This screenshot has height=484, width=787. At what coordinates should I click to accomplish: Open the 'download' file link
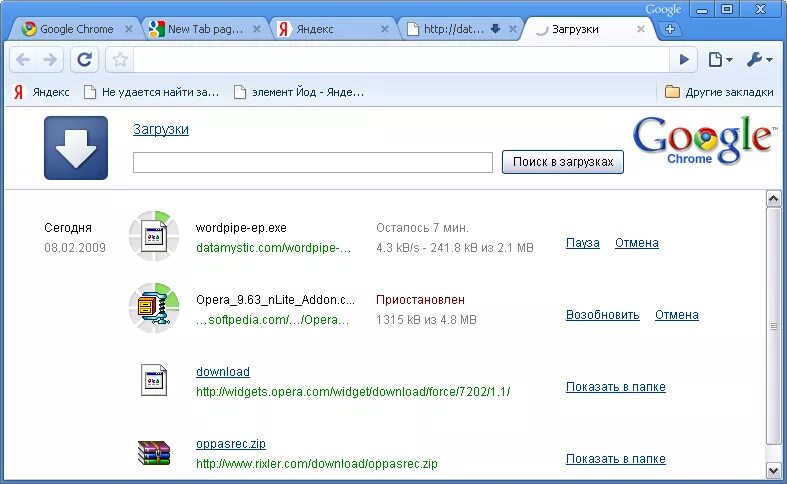223,372
